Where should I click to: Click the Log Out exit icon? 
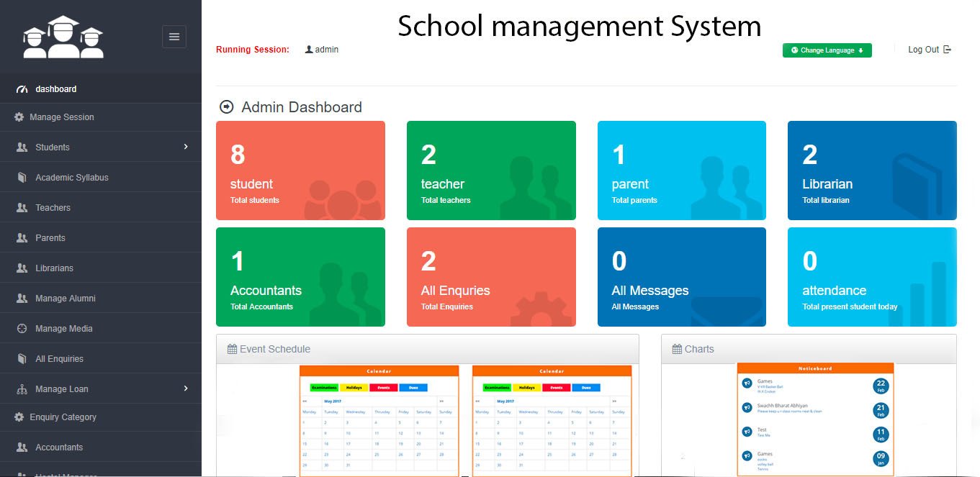(x=948, y=50)
